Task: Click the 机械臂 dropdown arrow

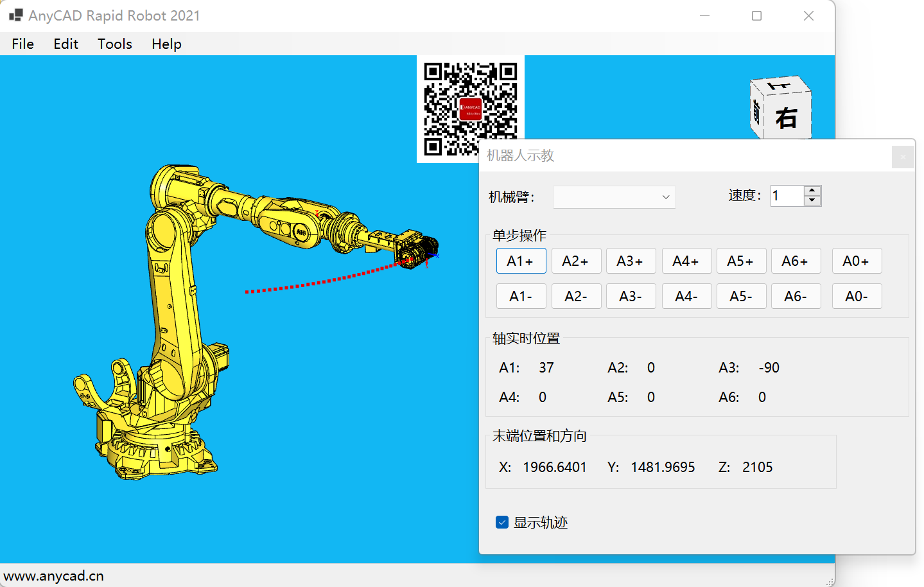Action: click(665, 197)
